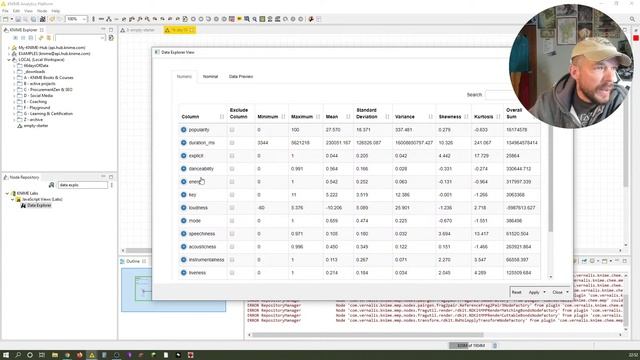The width and height of the screenshot is (640, 360).
Task: Tick exclude checkbox for energy
Action: [x=232, y=182]
